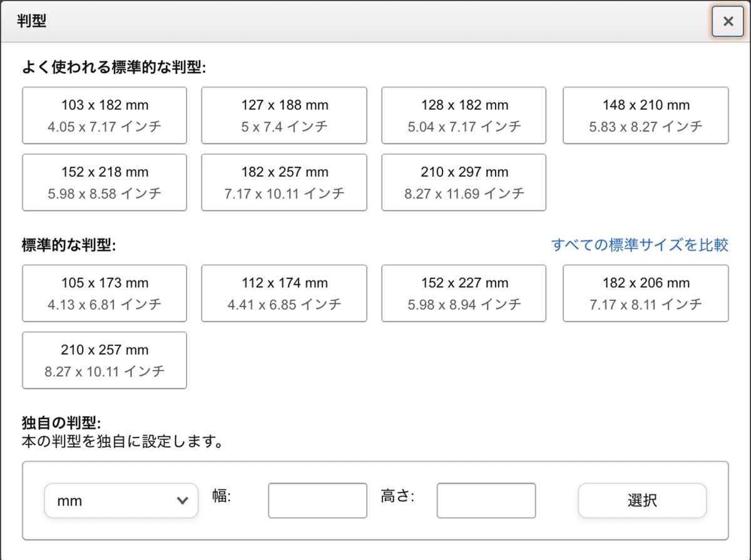Click inside the 幅 width field

click(317, 501)
